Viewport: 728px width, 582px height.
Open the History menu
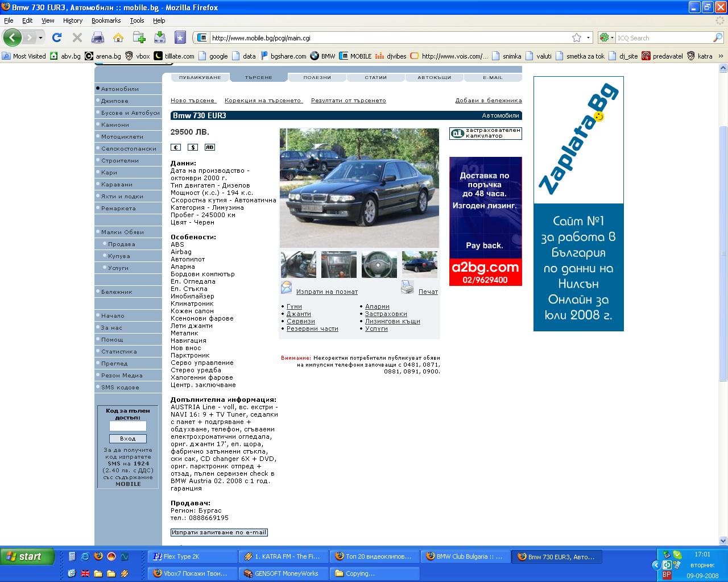[x=73, y=20]
